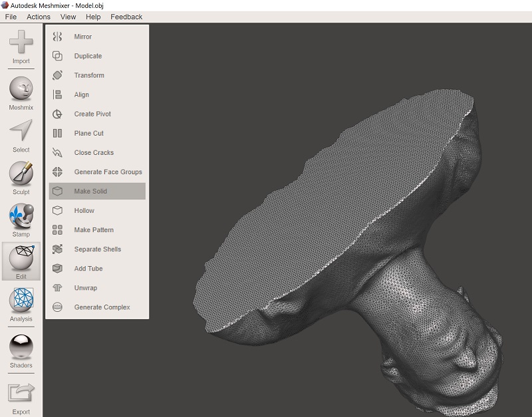Choose the Duplicate label in Edit list

point(88,56)
